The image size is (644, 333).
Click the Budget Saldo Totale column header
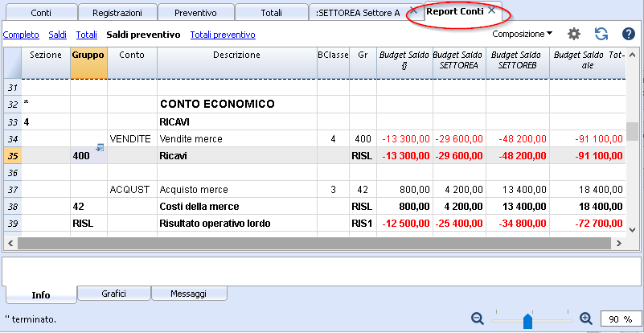click(588, 63)
